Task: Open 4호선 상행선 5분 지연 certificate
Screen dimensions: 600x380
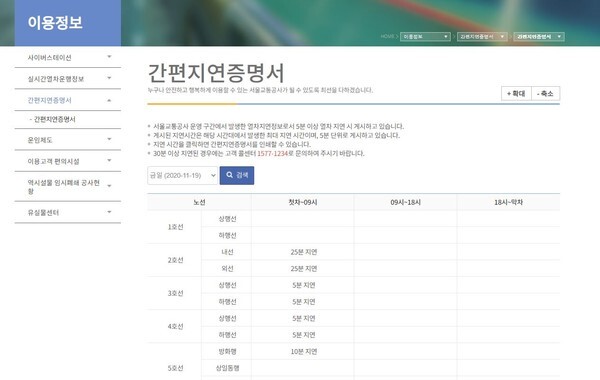Action: click(303, 318)
